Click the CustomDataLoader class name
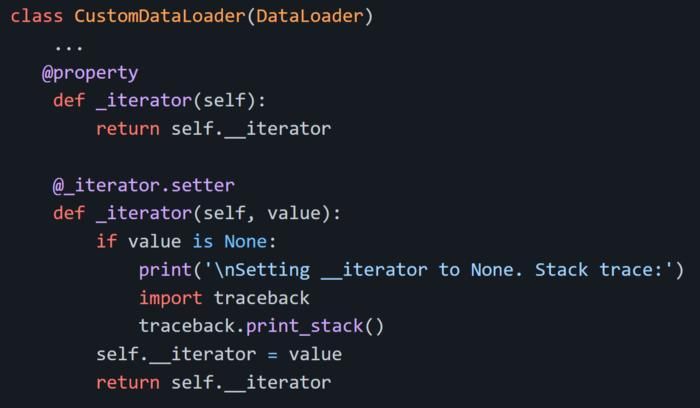 click(x=159, y=17)
